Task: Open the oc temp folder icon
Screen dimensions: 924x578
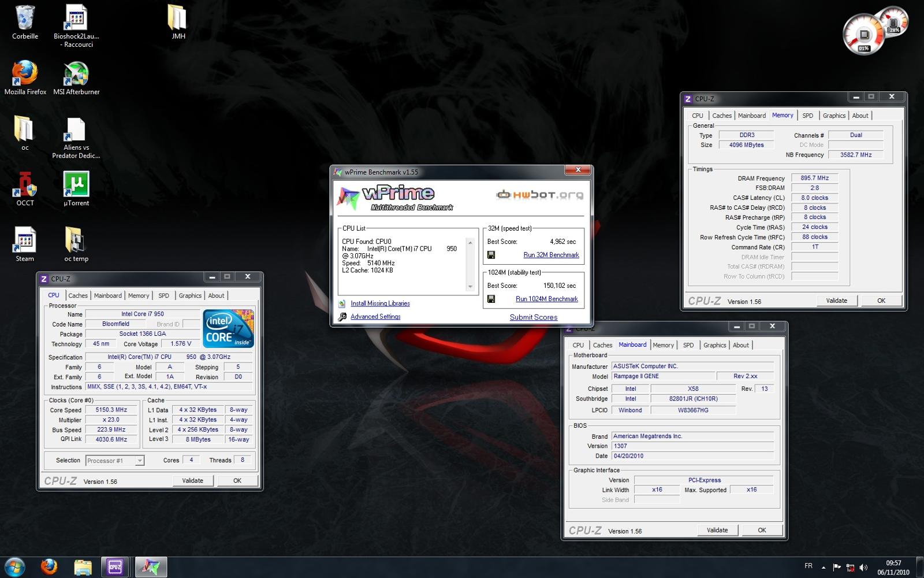Action: [x=76, y=240]
